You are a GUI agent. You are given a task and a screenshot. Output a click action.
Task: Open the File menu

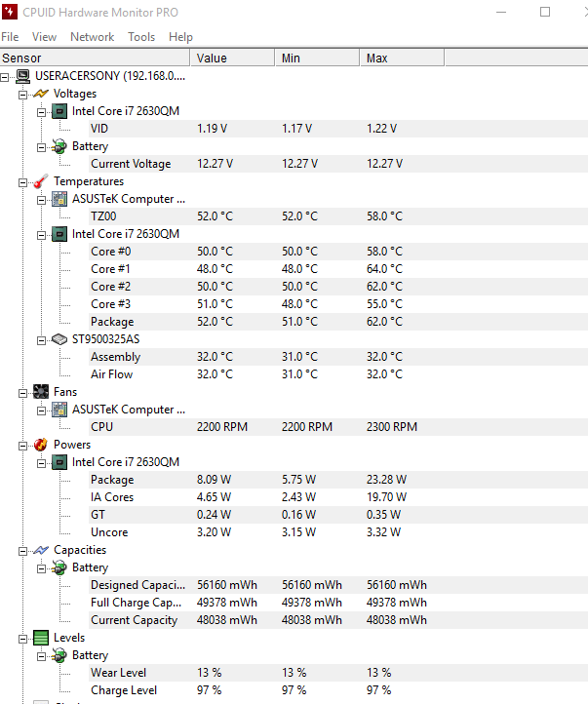[10, 37]
